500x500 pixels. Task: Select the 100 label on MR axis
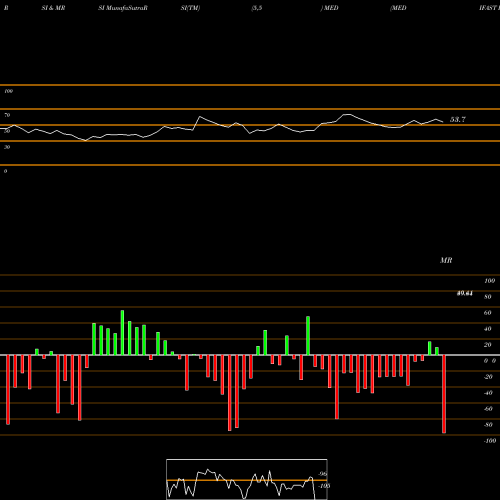(489, 281)
